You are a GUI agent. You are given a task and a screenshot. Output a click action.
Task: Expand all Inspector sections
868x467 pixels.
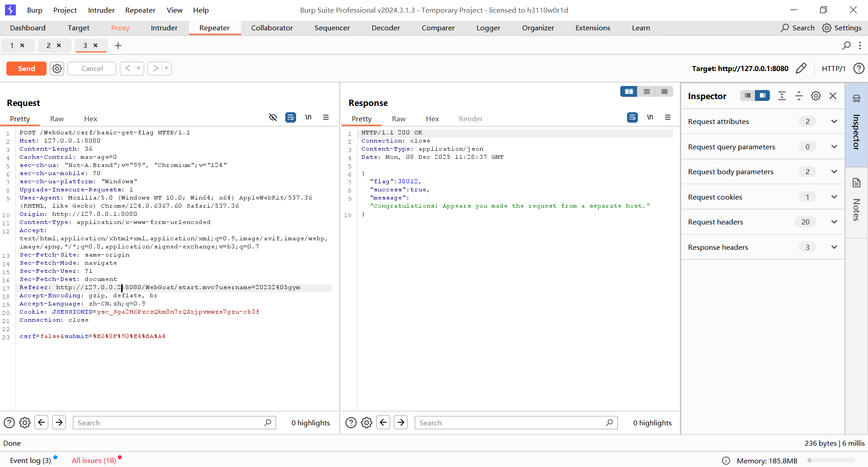pyautogui.click(x=782, y=95)
